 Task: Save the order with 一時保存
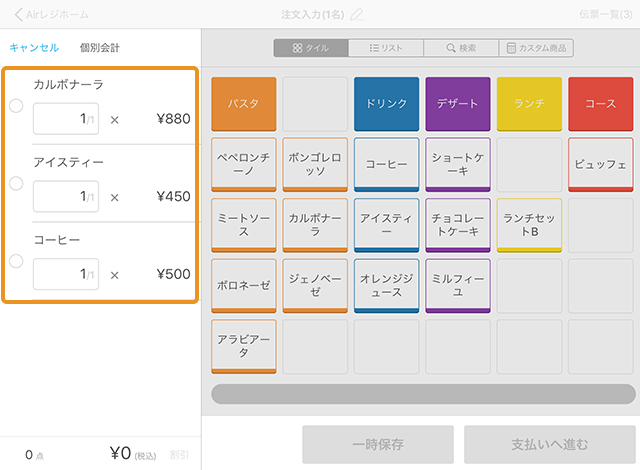pyautogui.click(x=378, y=444)
